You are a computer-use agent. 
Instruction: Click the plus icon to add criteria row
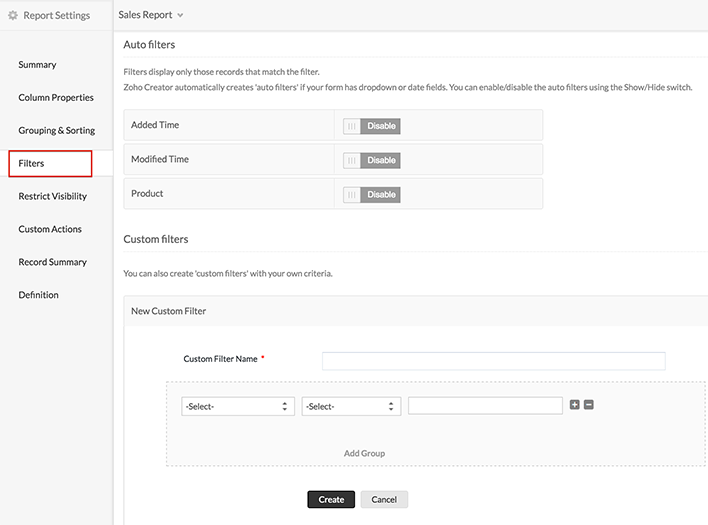click(x=574, y=405)
